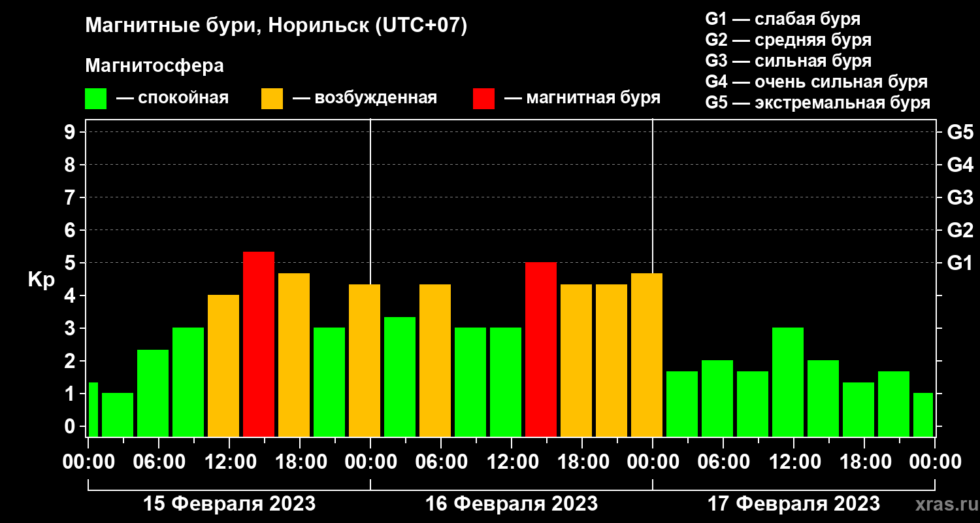Viewport: 980px width, 523px height.
Task: Click the '— спокойная' legend label
Action: tap(172, 98)
